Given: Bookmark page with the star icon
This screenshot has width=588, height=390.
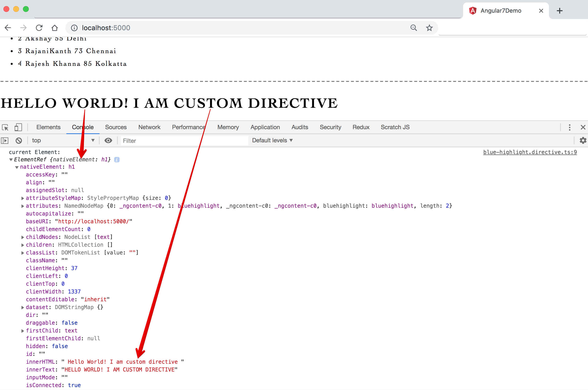Looking at the screenshot, I should [x=429, y=28].
